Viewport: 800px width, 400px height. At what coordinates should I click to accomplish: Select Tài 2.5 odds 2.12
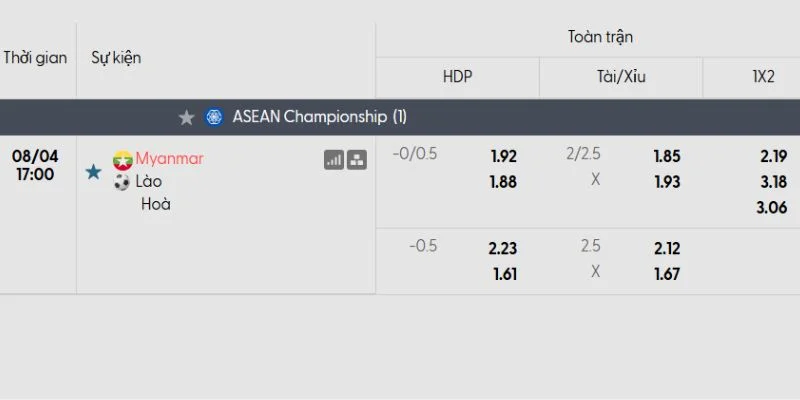point(666,248)
